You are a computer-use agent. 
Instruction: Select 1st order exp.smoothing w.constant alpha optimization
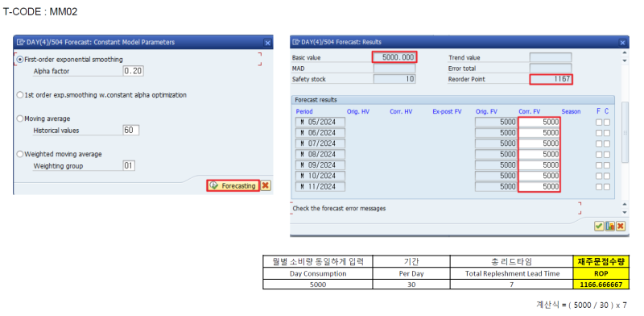(19, 95)
